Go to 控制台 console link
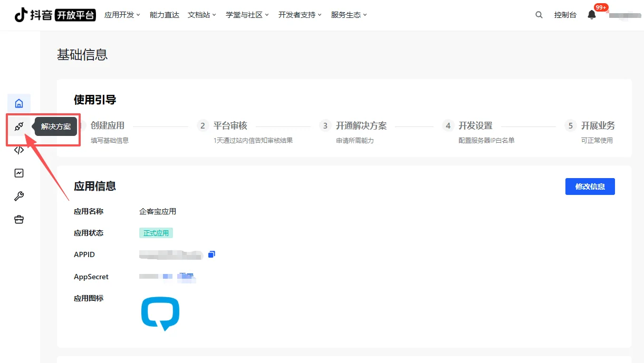The image size is (644, 363). (x=565, y=15)
